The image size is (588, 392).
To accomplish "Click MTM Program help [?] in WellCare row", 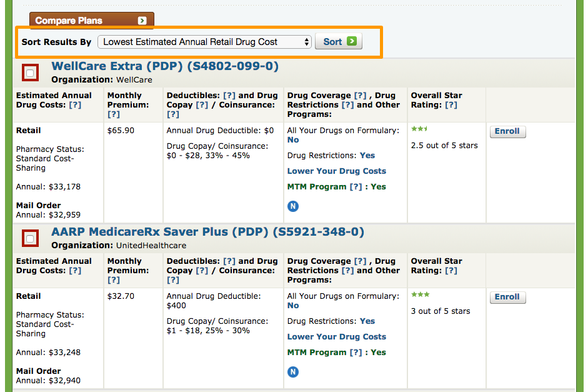I will pos(356,187).
